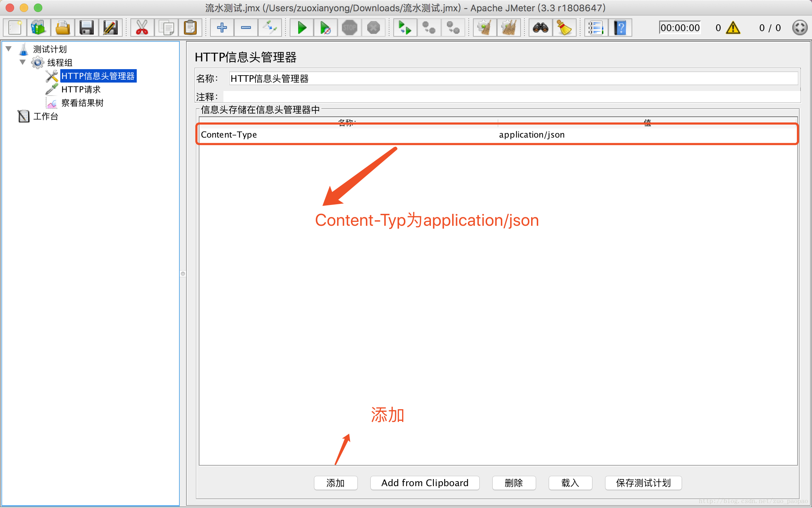Open Search with binoculars icon
The width and height of the screenshot is (812, 508).
[x=540, y=28]
